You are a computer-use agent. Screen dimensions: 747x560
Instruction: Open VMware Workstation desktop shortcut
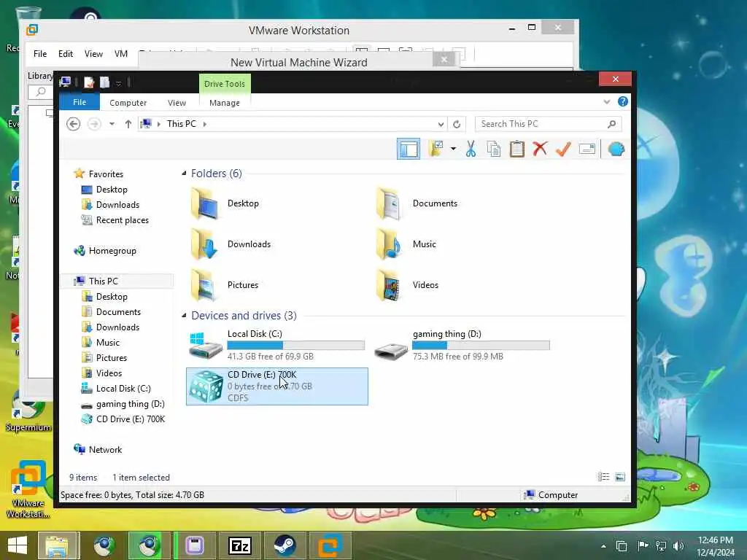[x=28, y=489]
